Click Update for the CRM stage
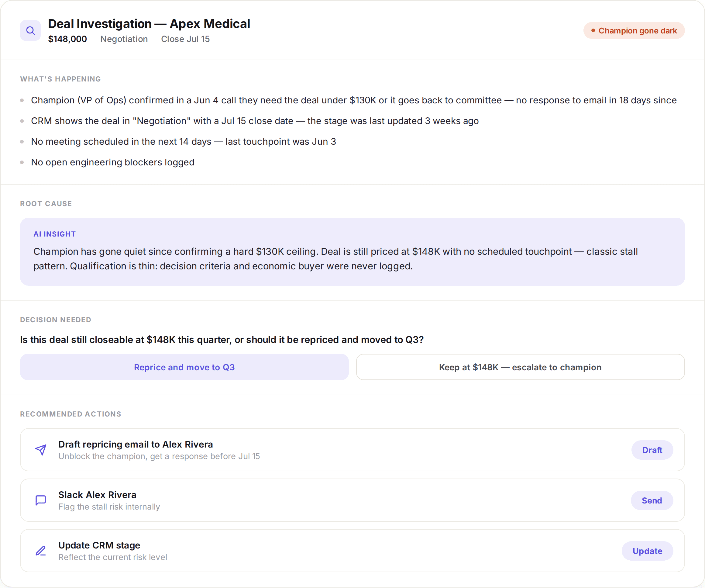Viewport: 705px width, 588px height. (x=647, y=551)
